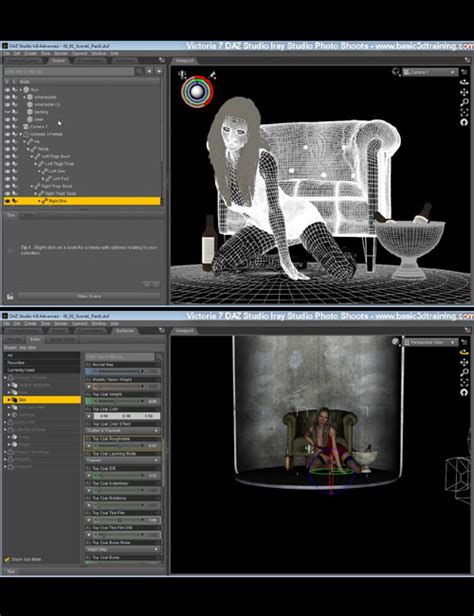Viewport: 474px width, 616px height.
Task: Select the orbit camera tool in top viewport
Action: click(x=464, y=82)
